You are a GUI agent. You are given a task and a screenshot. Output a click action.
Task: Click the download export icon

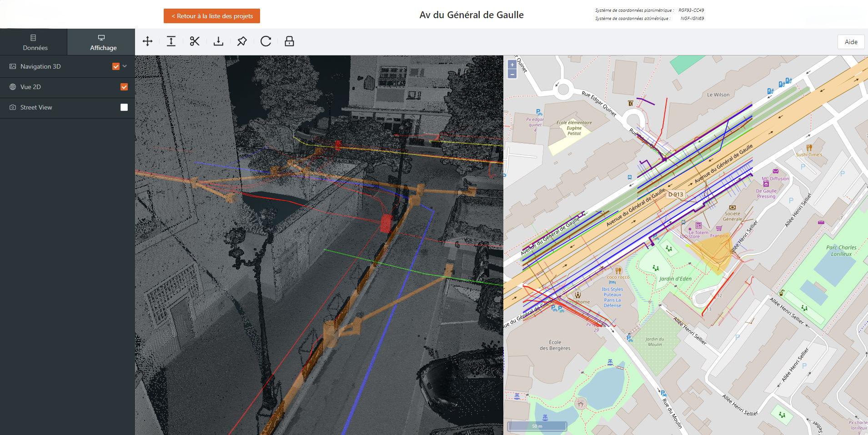point(218,41)
